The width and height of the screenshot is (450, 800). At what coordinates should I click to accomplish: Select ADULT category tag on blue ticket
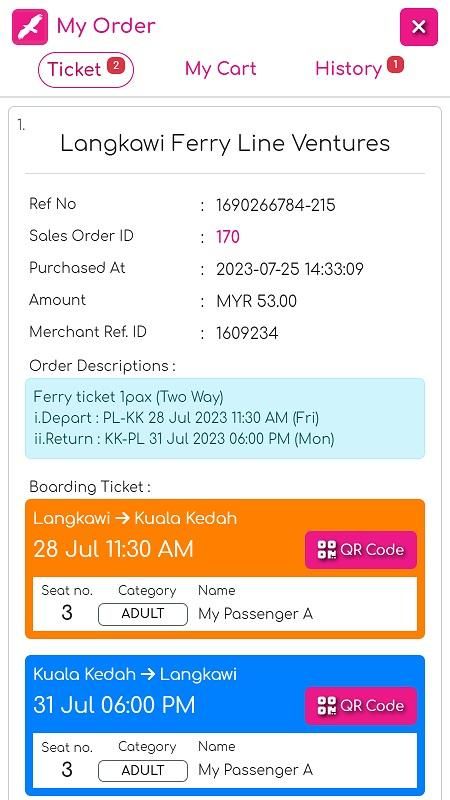click(x=143, y=770)
